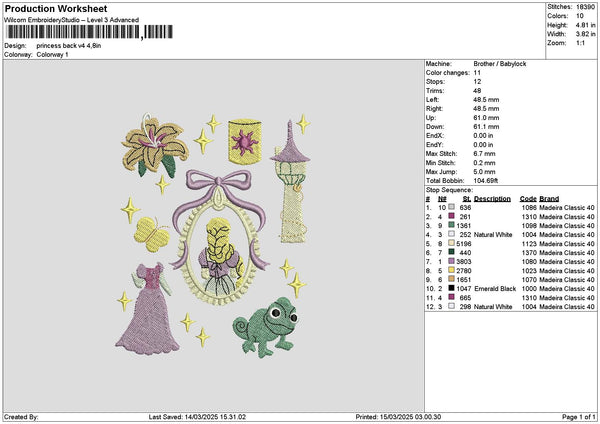Click 'Page 1 of 1' footer text
This screenshot has height=424, width=600.
pos(579,417)
